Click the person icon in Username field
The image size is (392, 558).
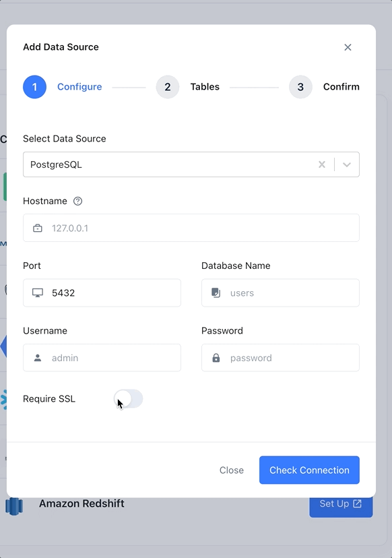pos(38,358)
